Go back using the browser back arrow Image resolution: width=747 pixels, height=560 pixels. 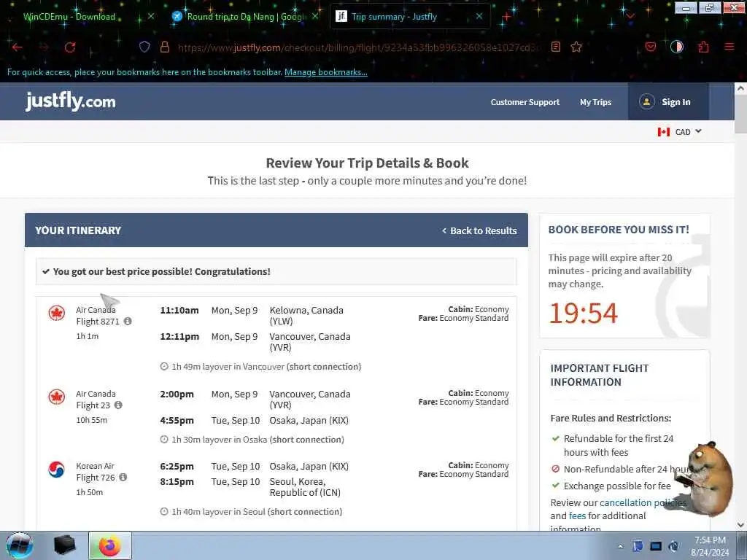[18, 47]
